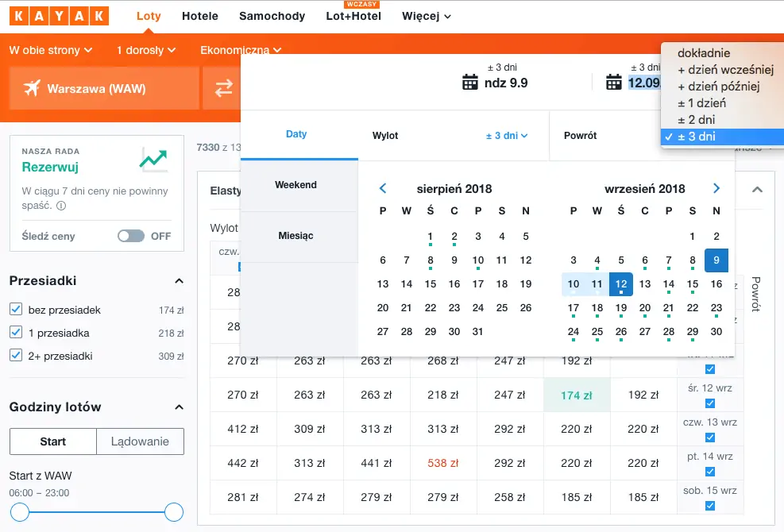
Task: Go to previous month in calendar
Action: coord(383,189)
